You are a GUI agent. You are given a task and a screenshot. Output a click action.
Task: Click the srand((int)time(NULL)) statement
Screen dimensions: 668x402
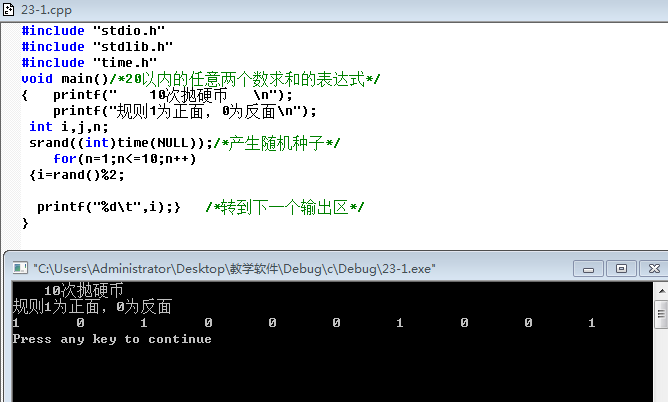coord(121,143)
